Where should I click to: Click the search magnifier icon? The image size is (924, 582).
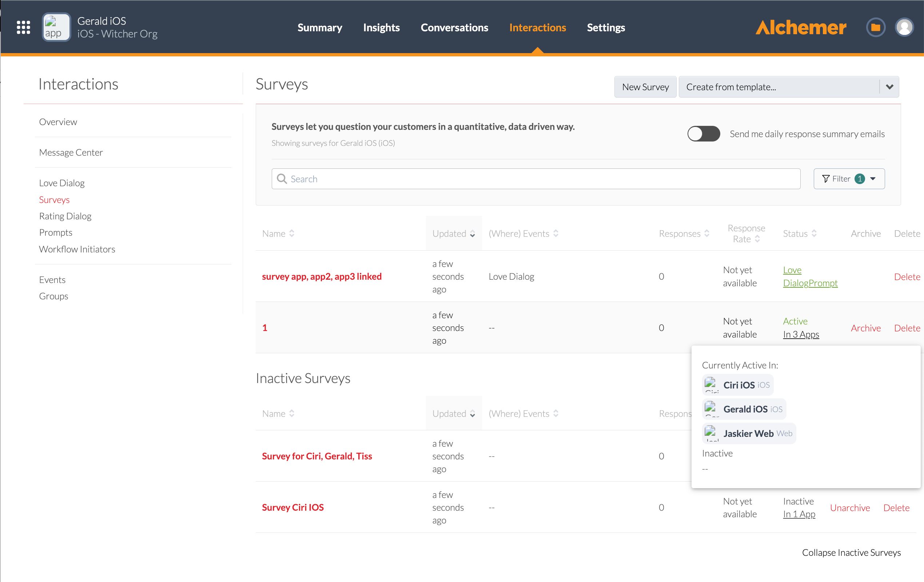click(x=282, y=179)
